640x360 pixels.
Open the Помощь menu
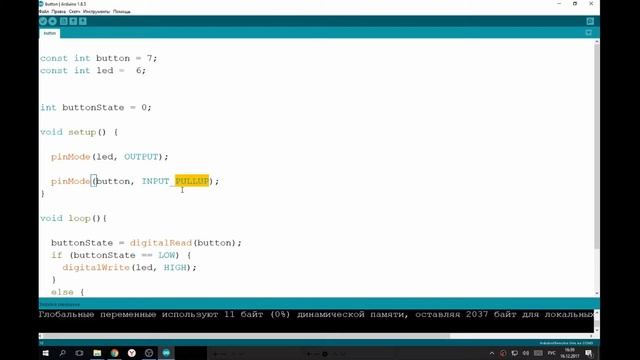tap(122, 12)
